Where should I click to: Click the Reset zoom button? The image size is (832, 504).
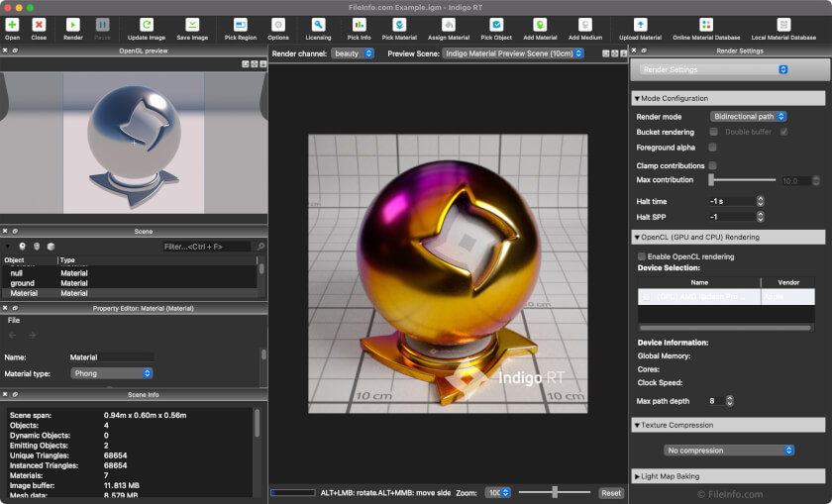(611, 492)
